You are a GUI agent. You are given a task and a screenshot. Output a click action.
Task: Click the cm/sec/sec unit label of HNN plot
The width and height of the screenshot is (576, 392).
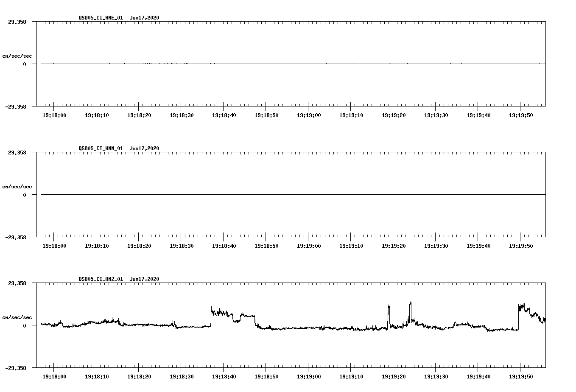[x=17, y=187]
